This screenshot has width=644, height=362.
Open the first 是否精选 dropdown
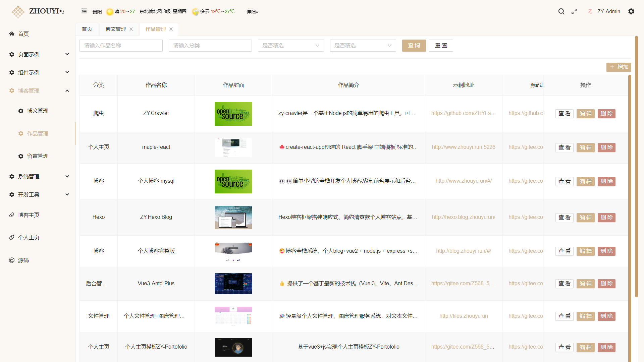coord(290,46)
